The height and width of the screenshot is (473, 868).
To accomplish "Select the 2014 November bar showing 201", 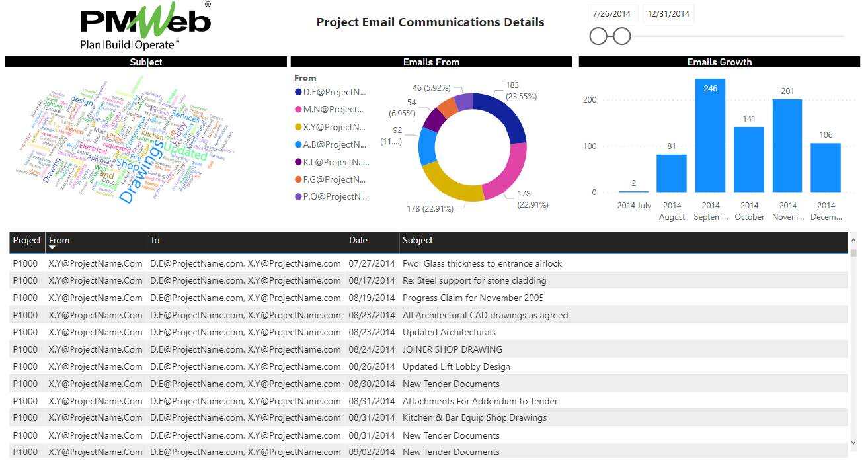I will click(x=787, y=146).
